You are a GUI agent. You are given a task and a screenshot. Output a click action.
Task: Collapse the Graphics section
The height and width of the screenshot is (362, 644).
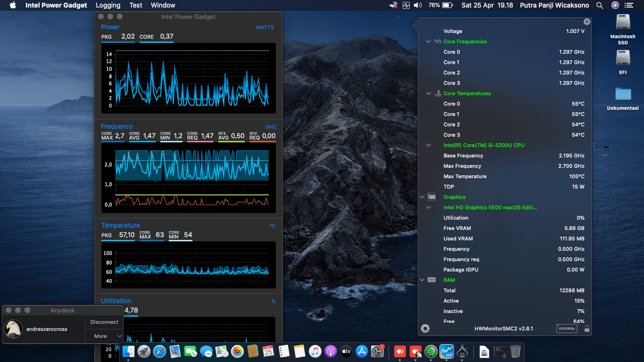tap(421, 197)
